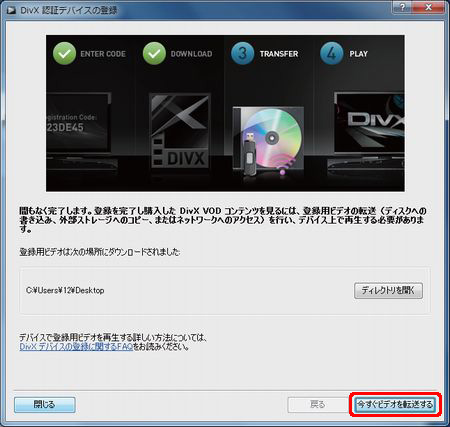The image size is (450, 427).
Task: Click the DivX icon in the title bar
Action: (11, 10)
